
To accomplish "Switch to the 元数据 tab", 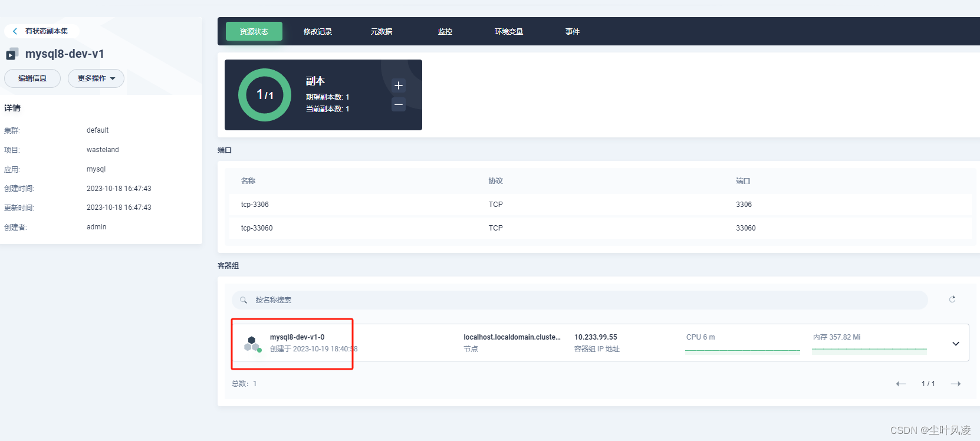I will pyautogui.click(x=382, y=32).
